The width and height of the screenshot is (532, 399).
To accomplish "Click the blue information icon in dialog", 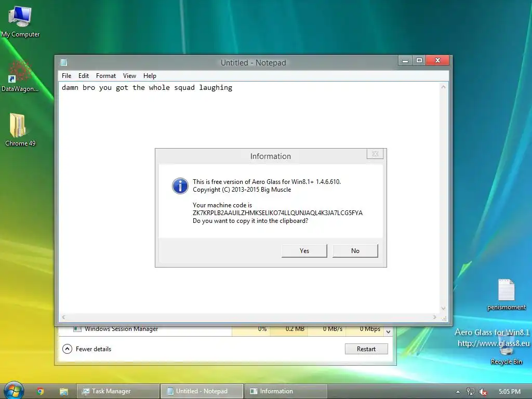I will pos(180,185).
